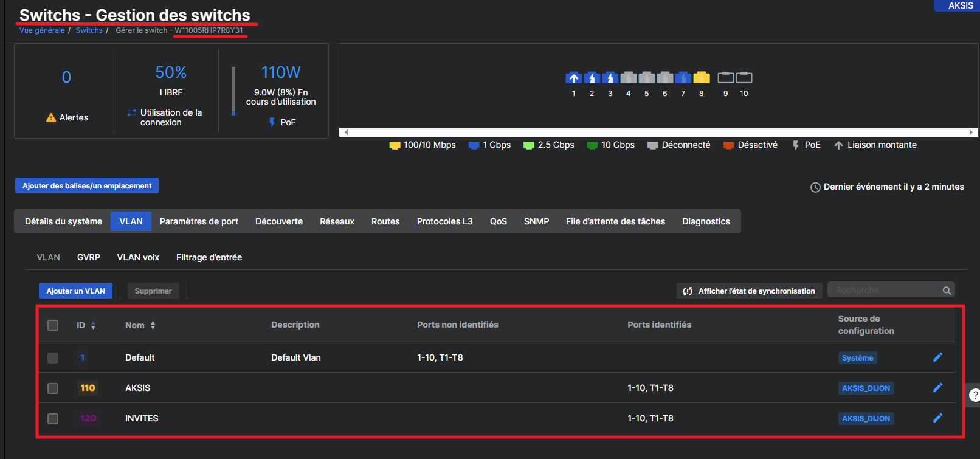The image size is (980, 459).
Task: Check the select-all VLANs checkbox
Action: (53, 325)
